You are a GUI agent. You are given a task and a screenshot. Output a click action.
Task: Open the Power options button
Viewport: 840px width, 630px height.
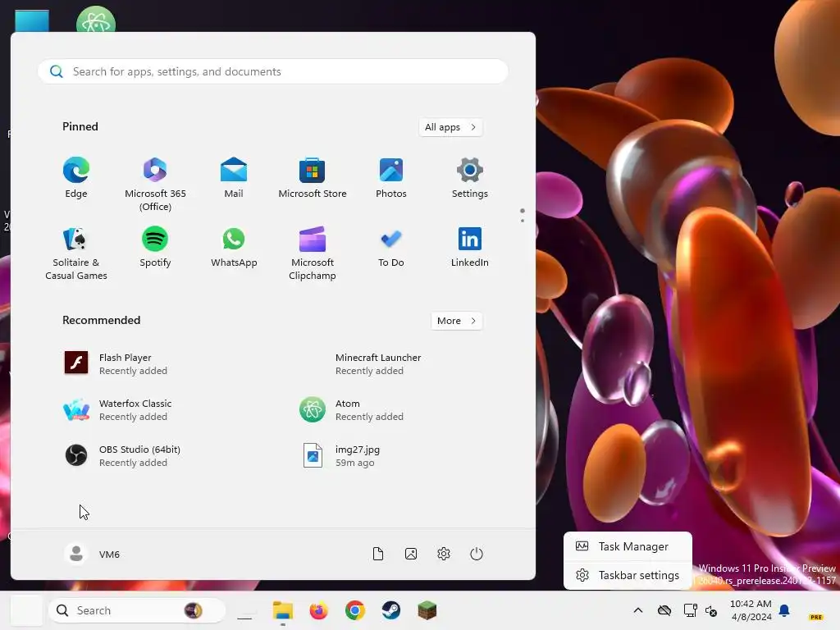[477, 554]
